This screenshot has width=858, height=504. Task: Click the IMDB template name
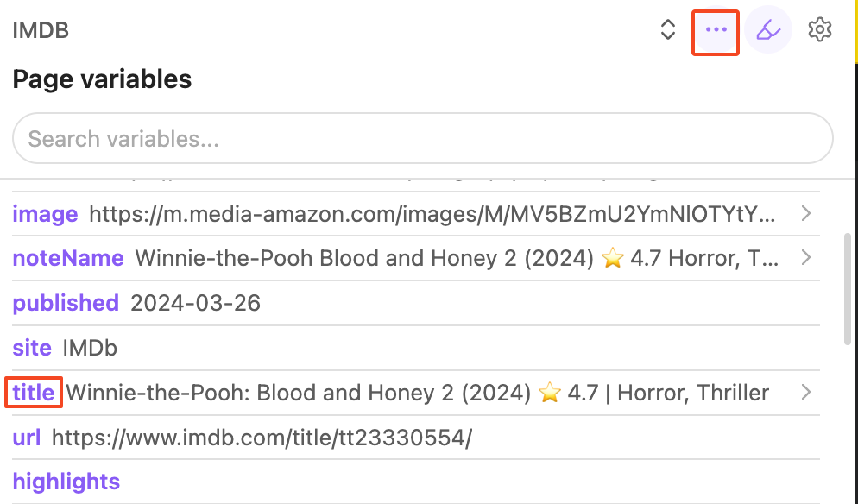(x=41, y=31)
